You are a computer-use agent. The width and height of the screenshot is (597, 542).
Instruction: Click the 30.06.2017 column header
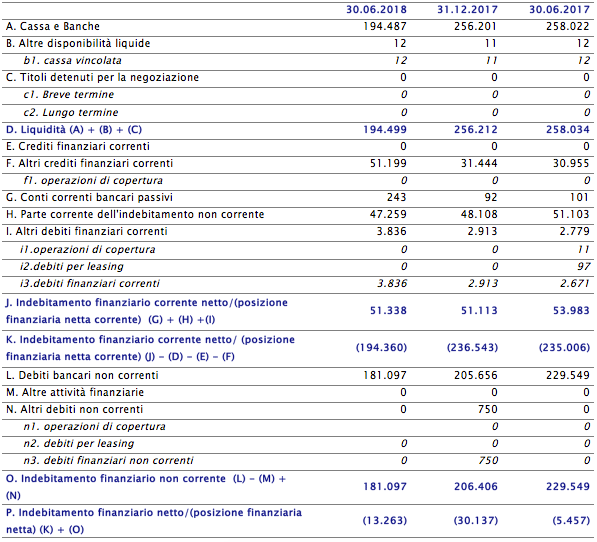559,10
